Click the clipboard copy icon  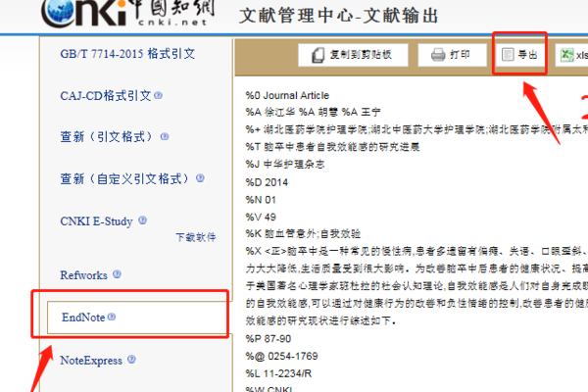(x=318, y=55)
